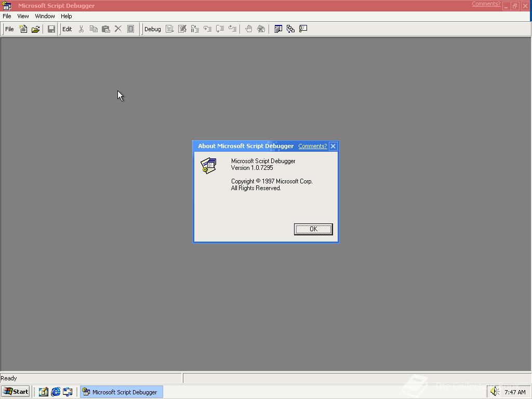Screen dimensions: 532x399
Task: Click the Toggle Breakpoint hand icon
Action: (248, 29)
